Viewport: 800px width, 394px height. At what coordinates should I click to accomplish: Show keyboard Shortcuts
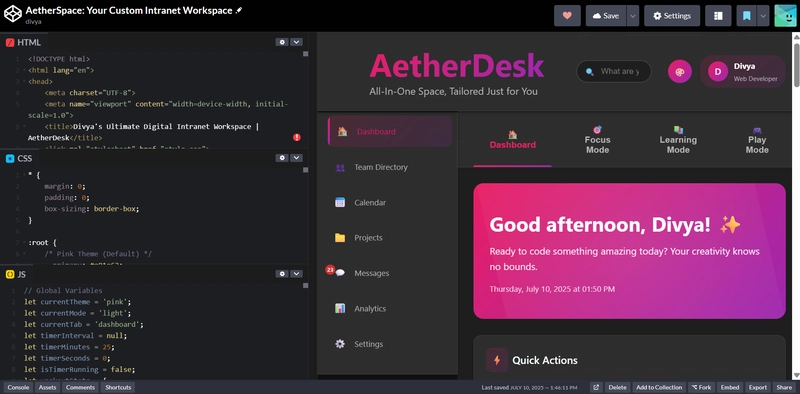point(118,387)
